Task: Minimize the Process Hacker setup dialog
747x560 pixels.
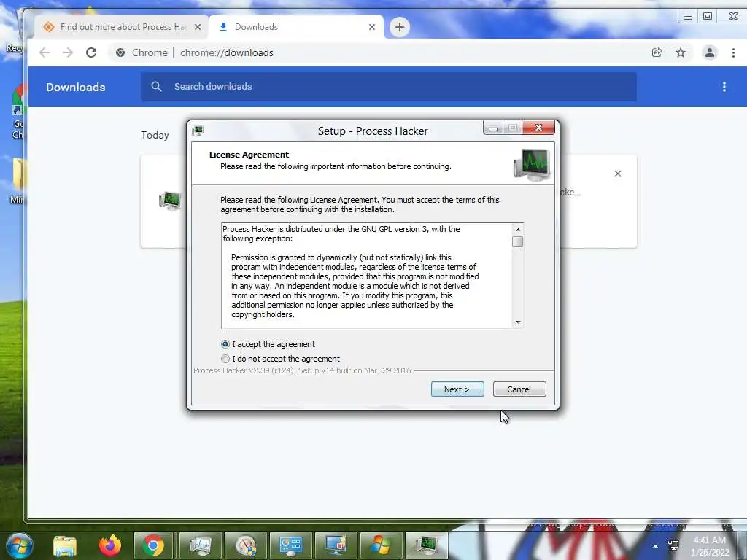Action: pyautogui.click(x=493, y=128)
